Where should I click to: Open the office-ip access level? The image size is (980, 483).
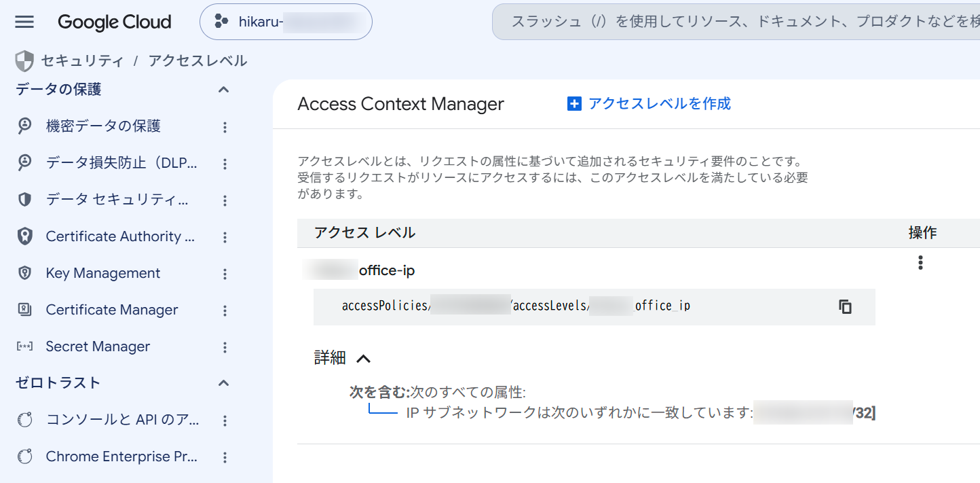pos(359,270)
